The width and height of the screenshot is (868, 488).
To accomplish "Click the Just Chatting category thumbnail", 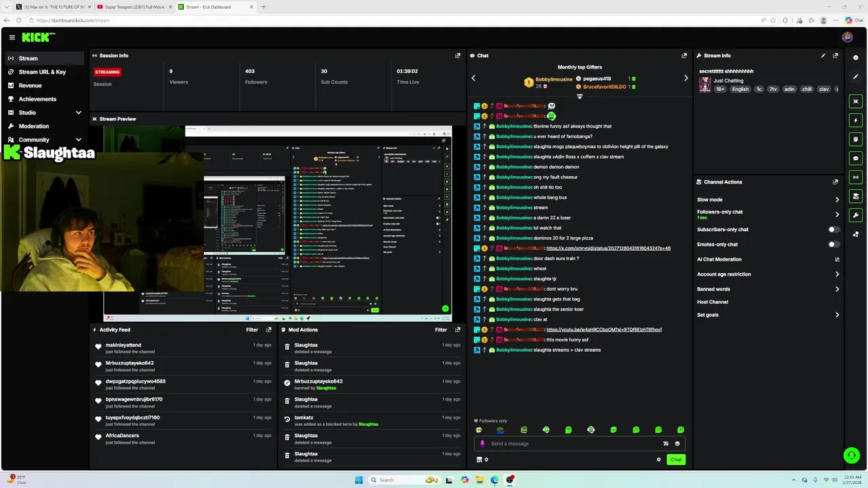I will coord(705,85).
